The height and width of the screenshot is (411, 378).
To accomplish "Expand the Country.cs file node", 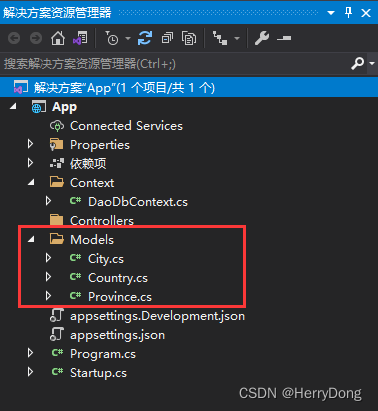I will tap(48, 277).
